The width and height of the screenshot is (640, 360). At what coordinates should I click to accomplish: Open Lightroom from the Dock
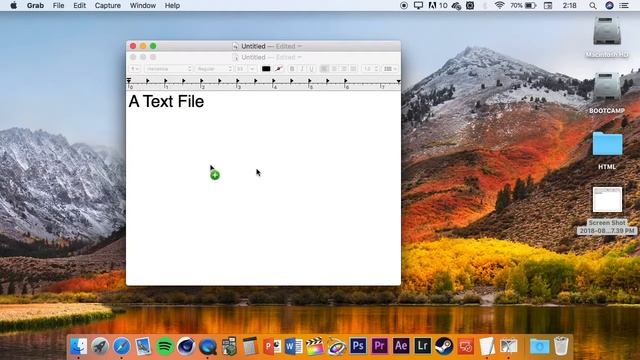(x=422, y=346)
